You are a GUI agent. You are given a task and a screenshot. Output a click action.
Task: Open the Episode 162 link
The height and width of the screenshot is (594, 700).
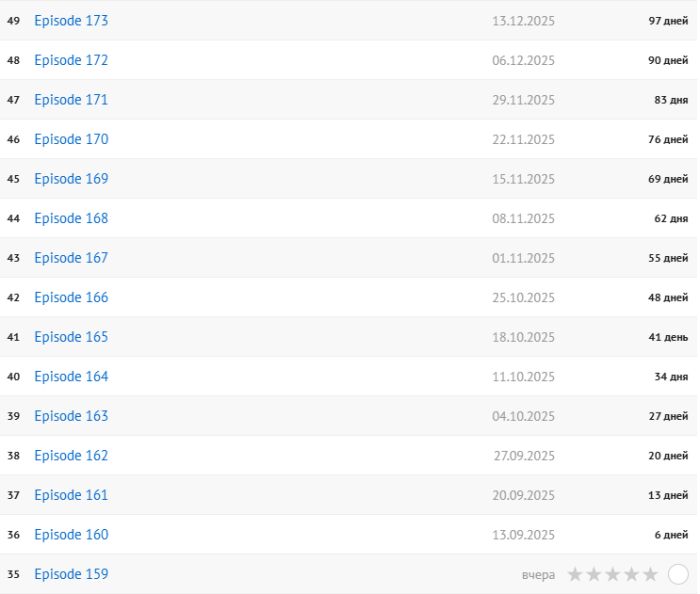click(71, 456)
